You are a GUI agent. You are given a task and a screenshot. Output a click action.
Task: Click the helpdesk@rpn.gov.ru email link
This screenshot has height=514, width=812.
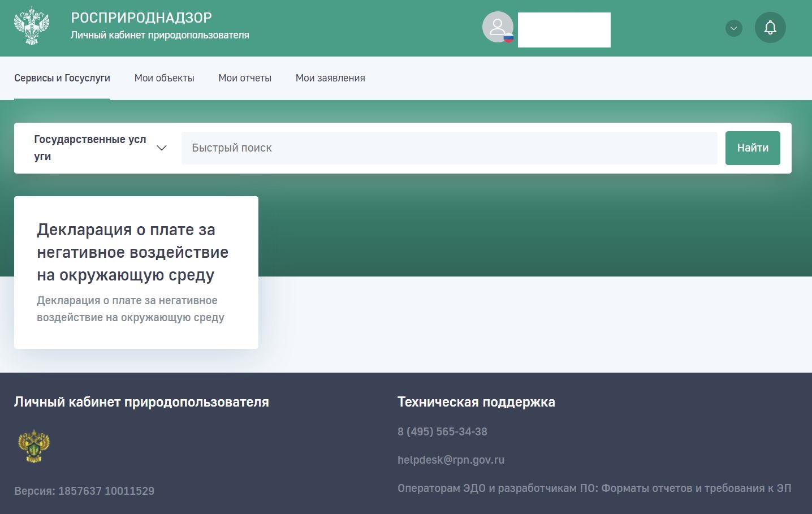tap(451, 460)
